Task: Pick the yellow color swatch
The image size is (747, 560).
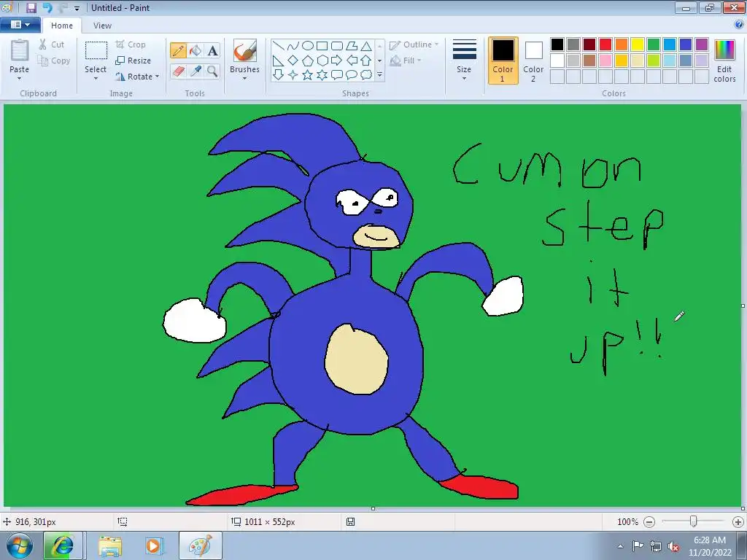Action: click(x=638, y=44)
